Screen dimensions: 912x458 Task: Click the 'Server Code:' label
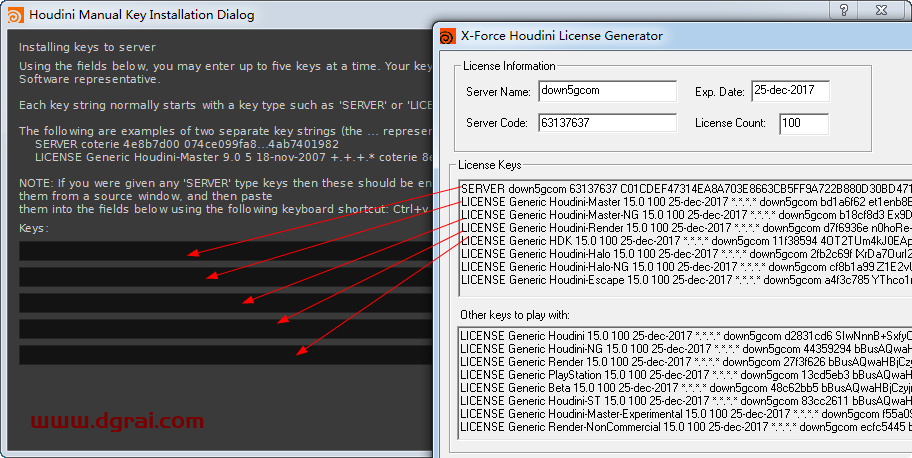pyautogui.click(x=497, y=123)
